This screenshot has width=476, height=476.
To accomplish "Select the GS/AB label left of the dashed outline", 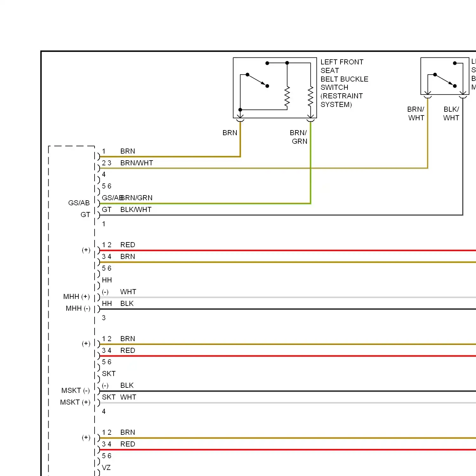I will tap(79, 203).
